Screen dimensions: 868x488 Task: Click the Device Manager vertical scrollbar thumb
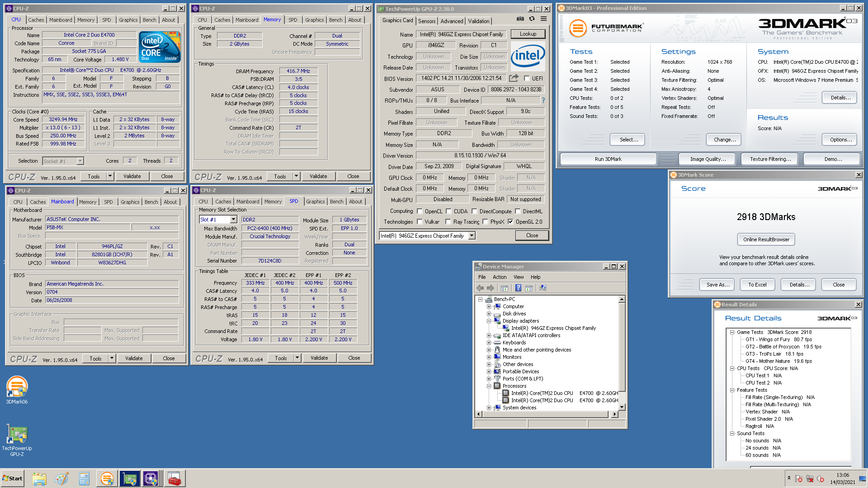pos(622,347)
